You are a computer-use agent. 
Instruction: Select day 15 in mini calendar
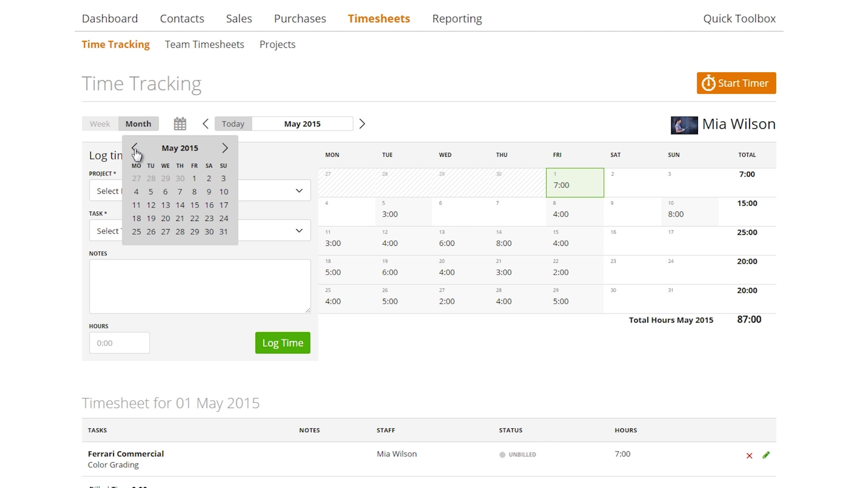point(194,205)
